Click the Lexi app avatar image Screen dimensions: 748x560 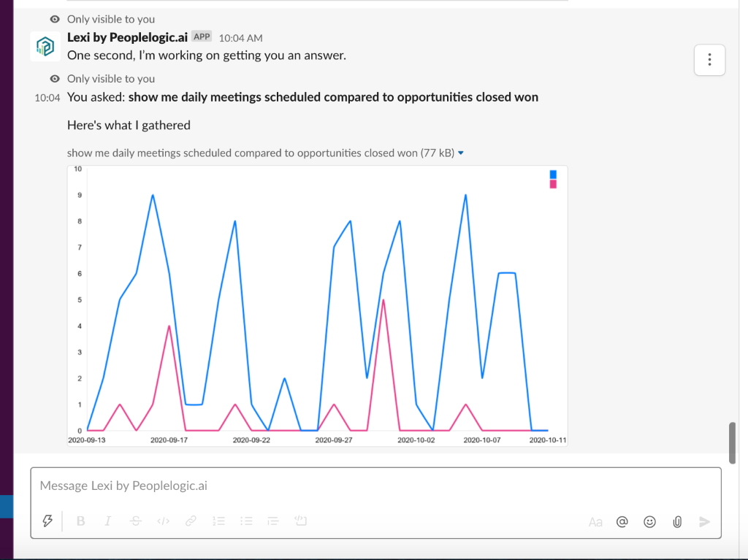click(45, 46)
